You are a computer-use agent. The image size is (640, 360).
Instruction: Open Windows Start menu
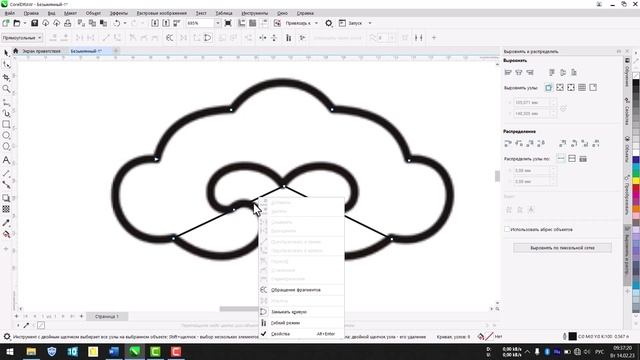point(9,352)
